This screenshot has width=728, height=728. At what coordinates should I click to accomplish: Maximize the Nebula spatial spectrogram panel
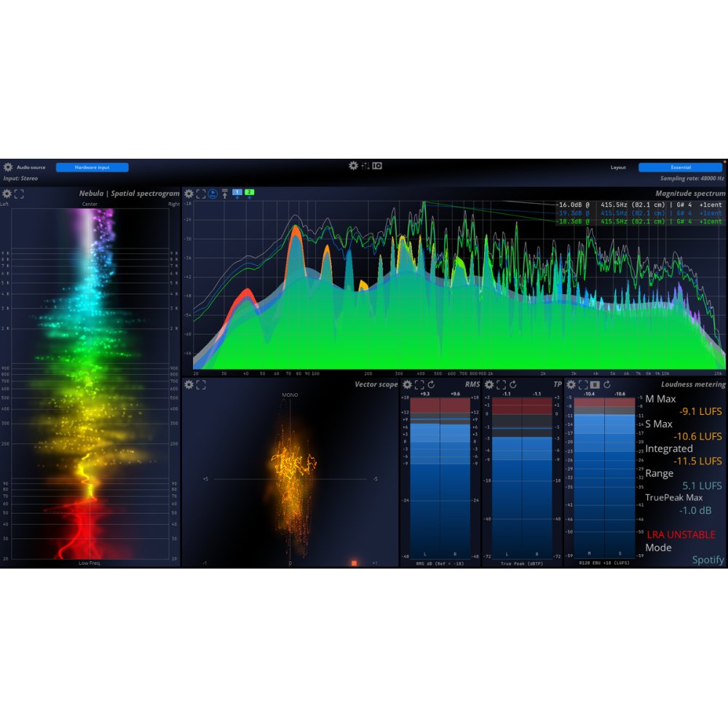click(19, 194)
